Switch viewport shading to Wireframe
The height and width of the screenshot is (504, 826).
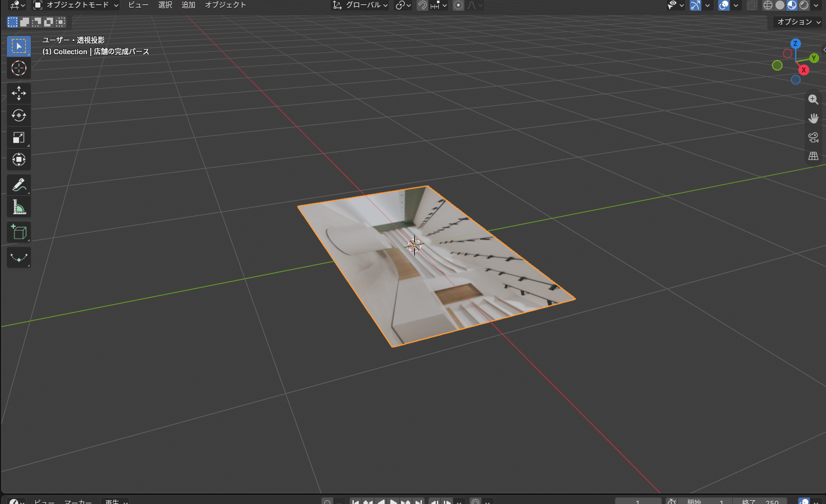click(768, 5)
